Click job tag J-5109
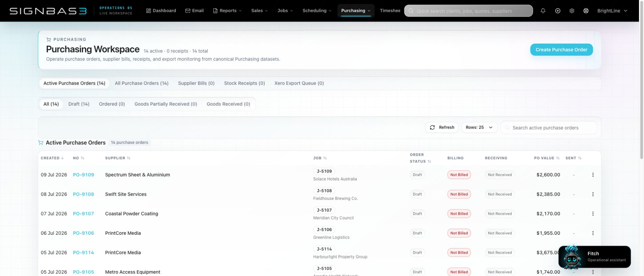The image size is (644, 276). pos(324,171)
